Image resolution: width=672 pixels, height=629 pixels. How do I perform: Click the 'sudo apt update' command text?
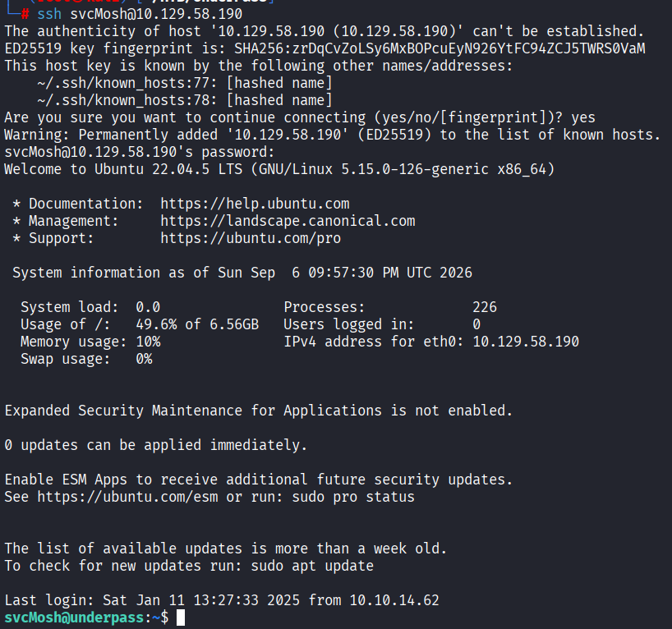[x=312, y=566]
